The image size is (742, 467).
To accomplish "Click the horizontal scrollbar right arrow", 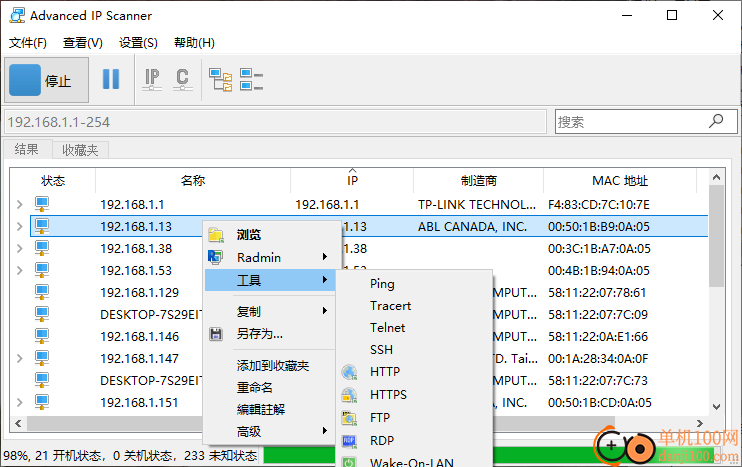I will (700, 423).
